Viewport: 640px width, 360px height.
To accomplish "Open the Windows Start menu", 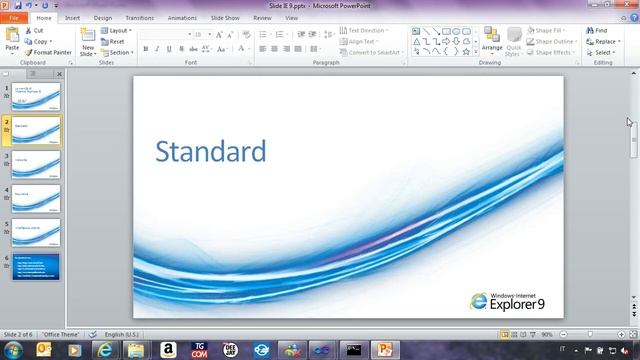I will pos(13,350).
